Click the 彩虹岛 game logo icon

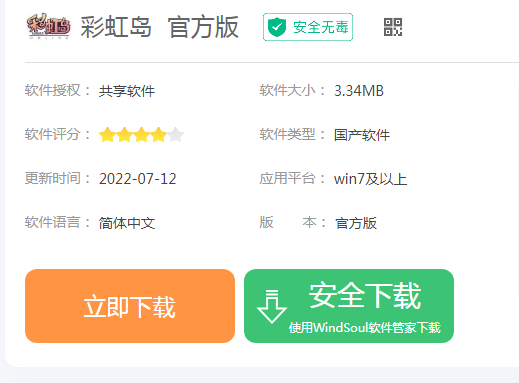click(x=49, y=26)
